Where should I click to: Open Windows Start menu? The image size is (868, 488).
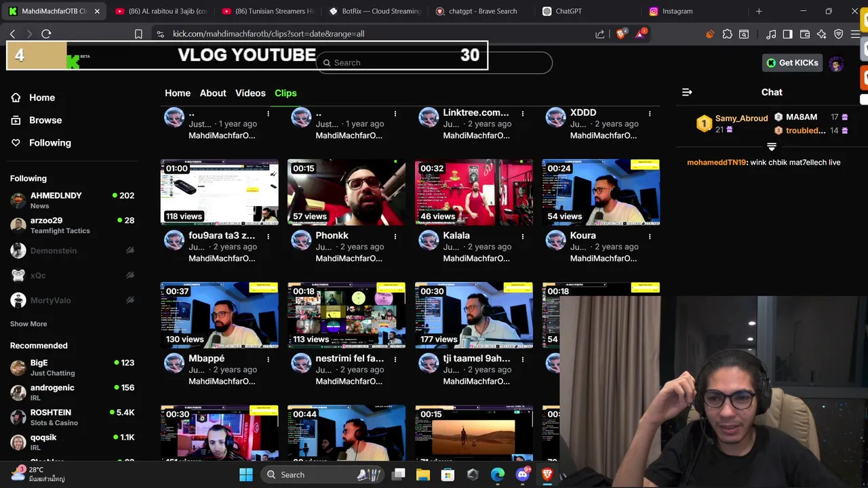[245, 474]
